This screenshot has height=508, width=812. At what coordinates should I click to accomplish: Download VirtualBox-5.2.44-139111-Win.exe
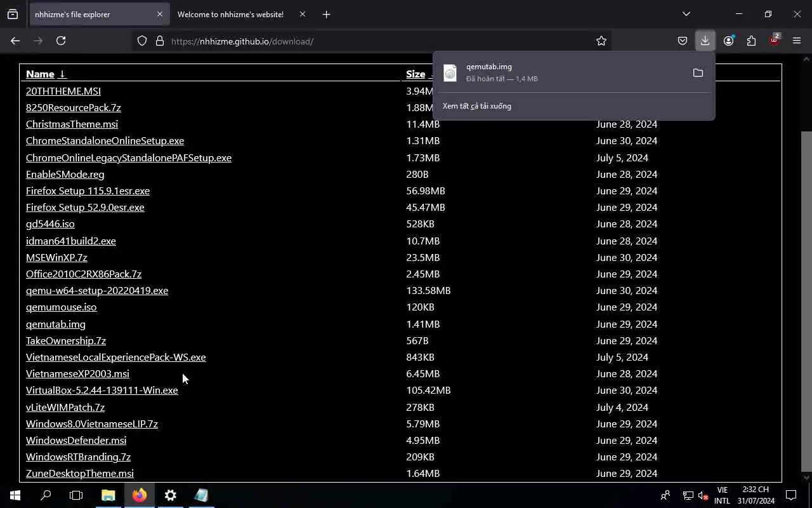coord(102,390)
